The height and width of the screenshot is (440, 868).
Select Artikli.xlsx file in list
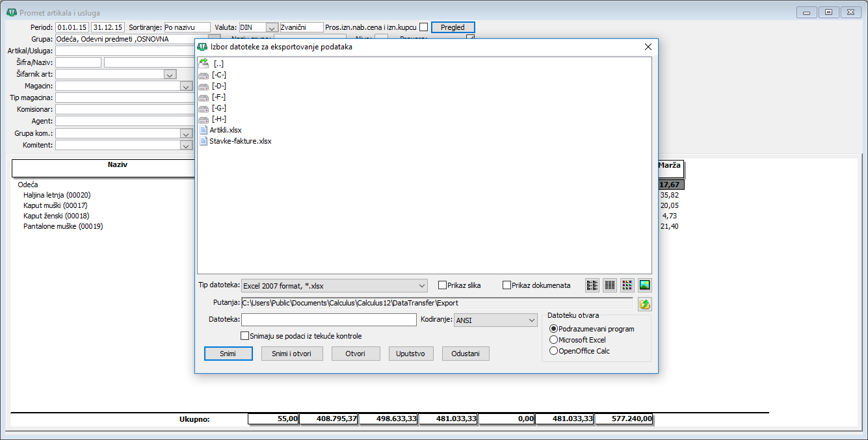(x=225, y=130)
